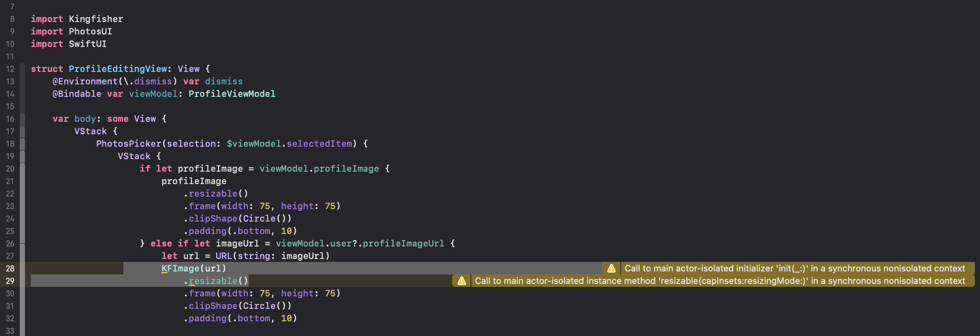Click the "else" keyword on line 26
The width and height of the screenshot is (980, 336).
(161, 244)
